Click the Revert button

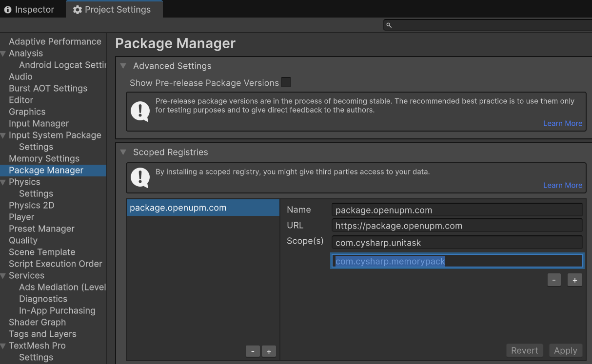(x=524, y=350)
